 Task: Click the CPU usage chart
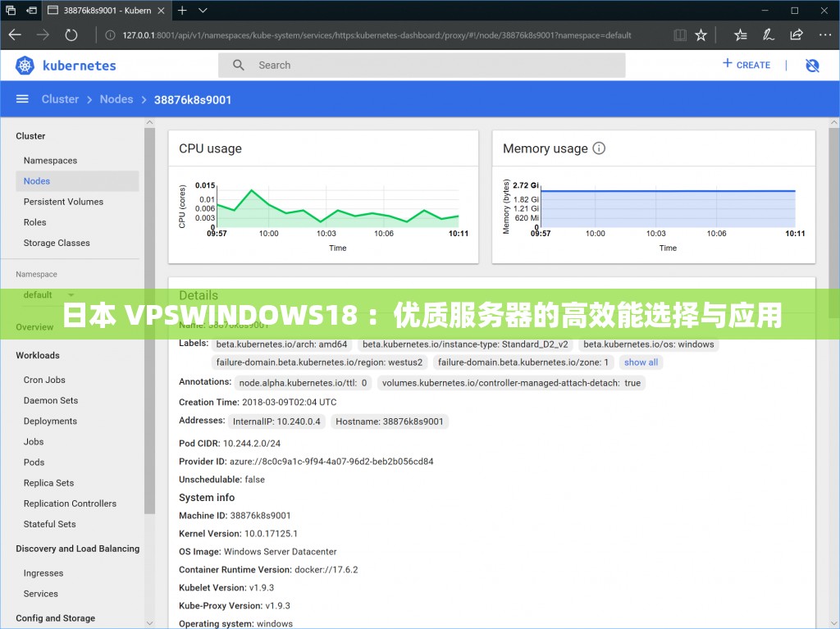[323, 216]
